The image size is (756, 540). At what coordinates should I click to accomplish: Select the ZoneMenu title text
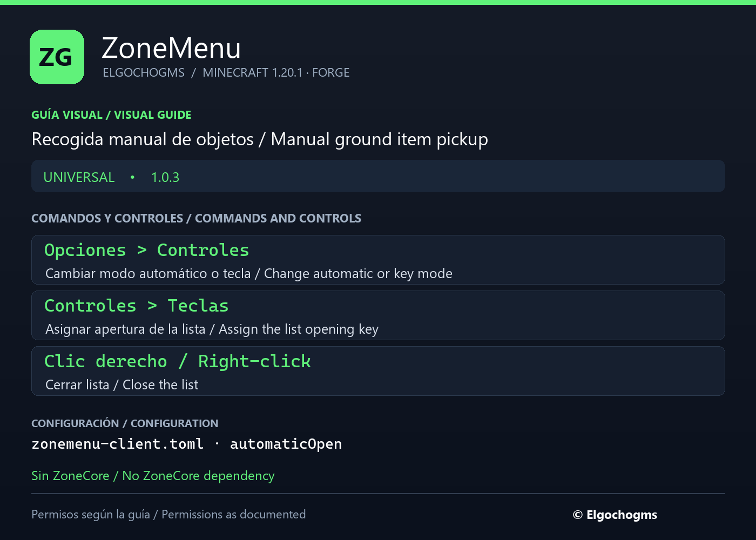[x=171, y=48]
